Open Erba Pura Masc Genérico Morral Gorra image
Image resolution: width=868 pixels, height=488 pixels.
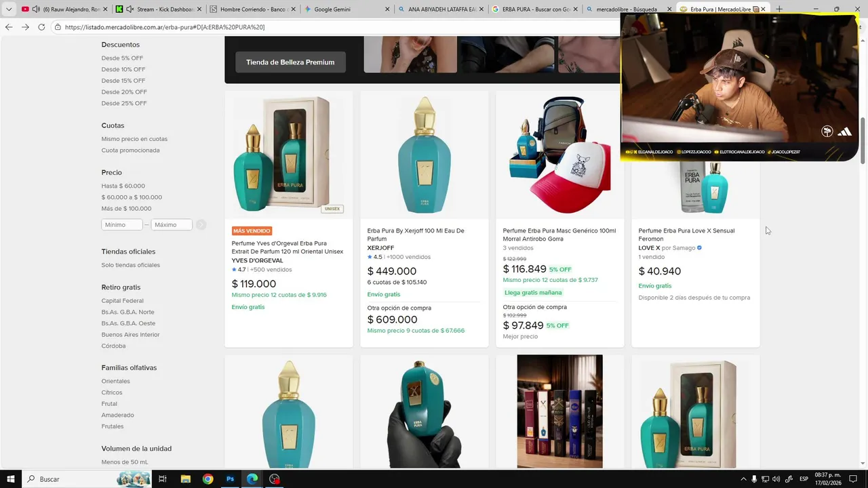(x=560, y=155)
